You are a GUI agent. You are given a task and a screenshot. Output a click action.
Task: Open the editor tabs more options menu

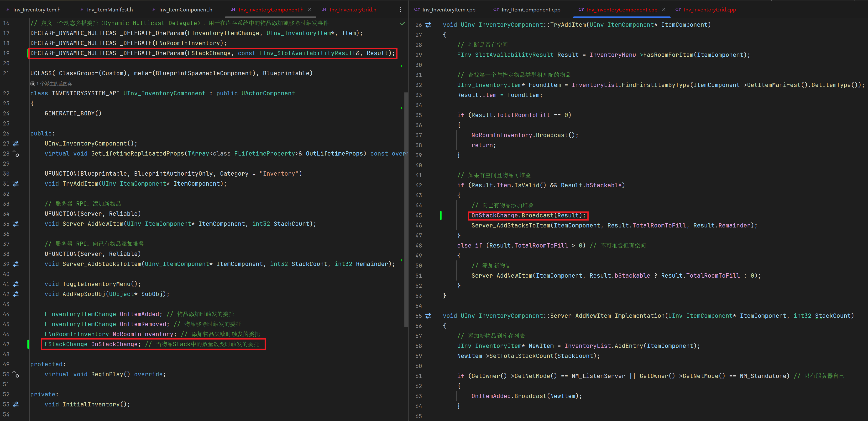coord(400,10)
